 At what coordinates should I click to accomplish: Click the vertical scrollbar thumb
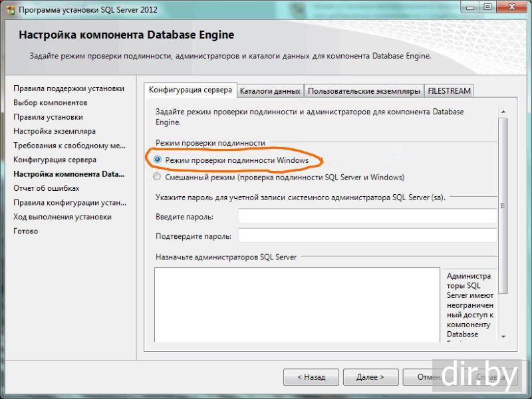pos(503,205)
